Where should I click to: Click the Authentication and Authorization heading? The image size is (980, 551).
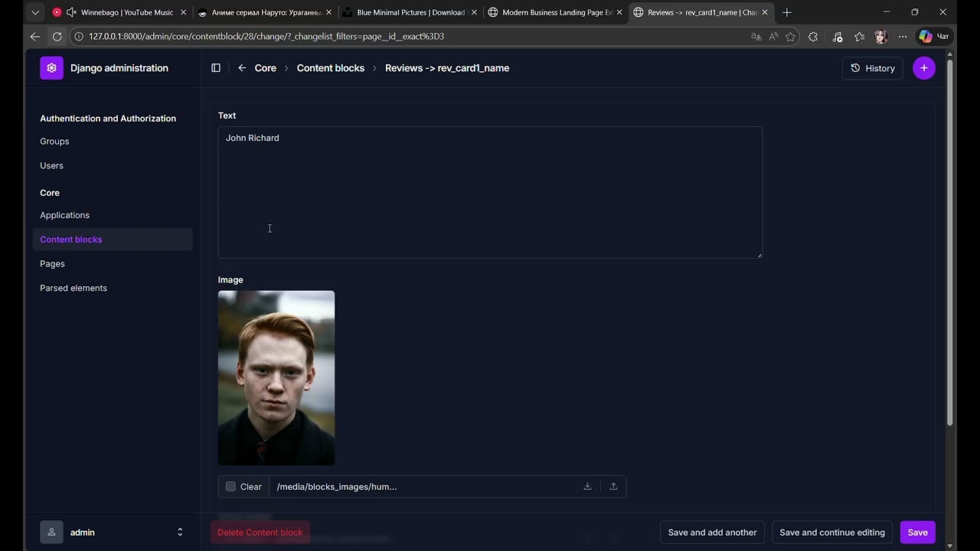108,119
